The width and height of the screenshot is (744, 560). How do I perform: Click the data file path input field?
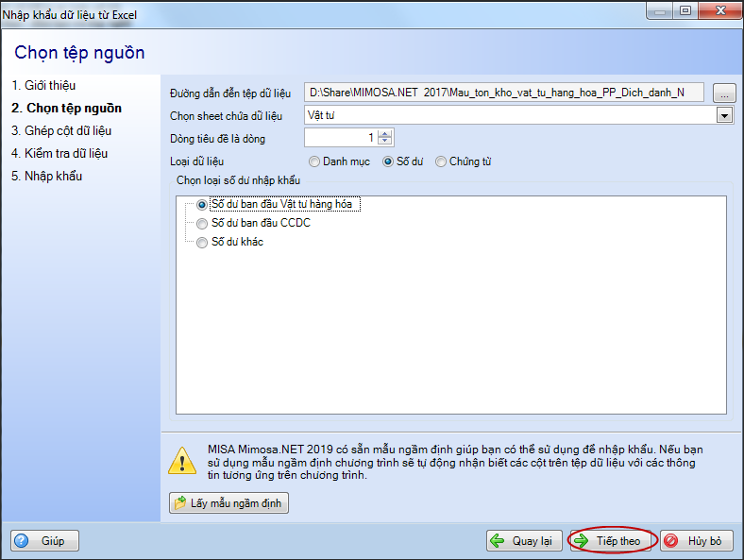503,93
